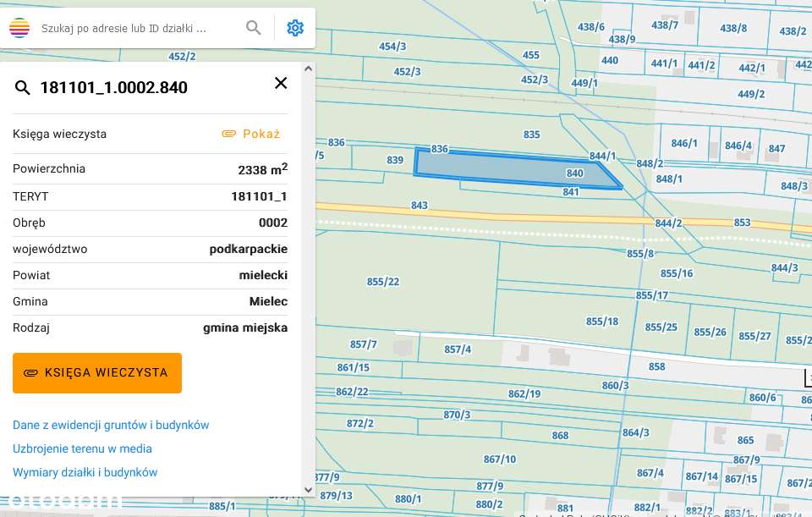The width and height of the screenshot is (812, 517).
Task: Select parcel 858 on the map
Action: pyautogui.click(x=656, y=366)
